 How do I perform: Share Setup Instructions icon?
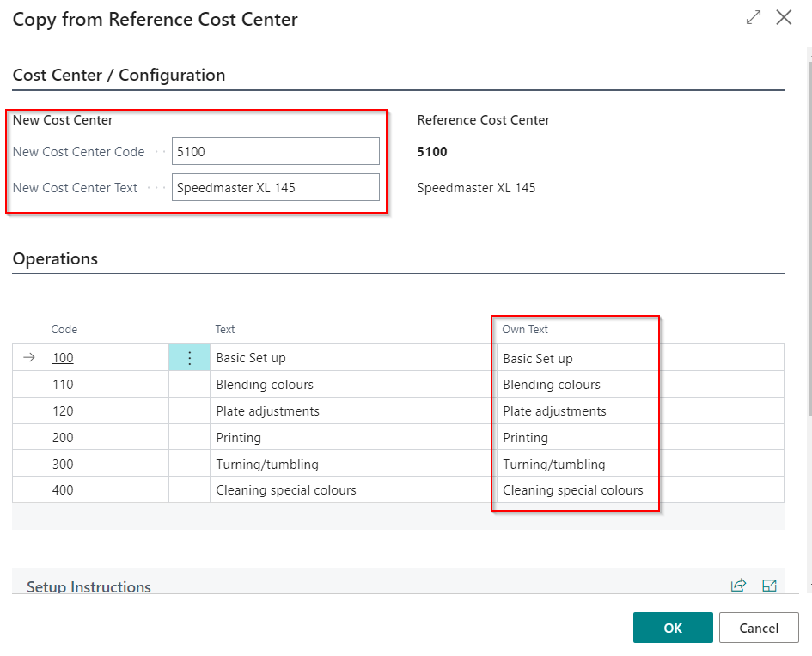(738, 585)
